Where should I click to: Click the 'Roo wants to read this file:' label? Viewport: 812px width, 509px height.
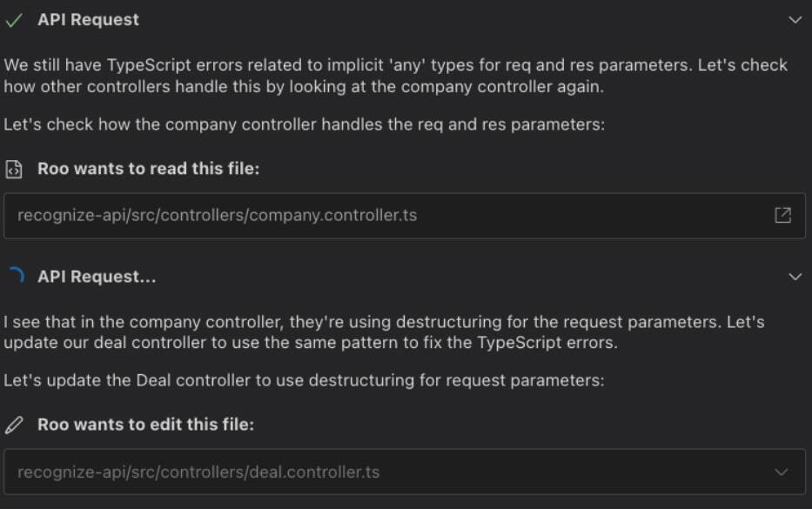pos(148,169)
